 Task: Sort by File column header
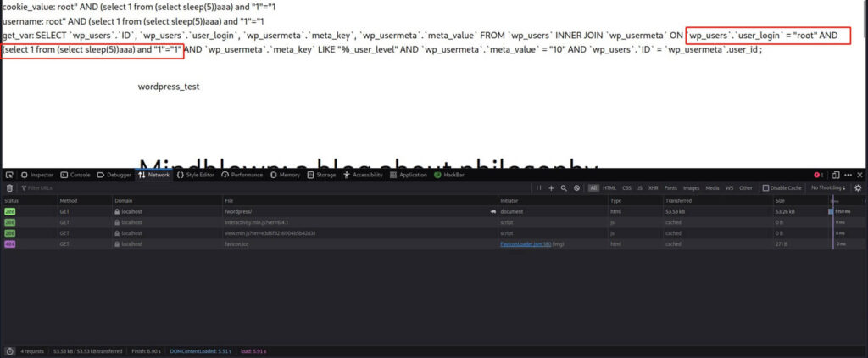[359, 200]
